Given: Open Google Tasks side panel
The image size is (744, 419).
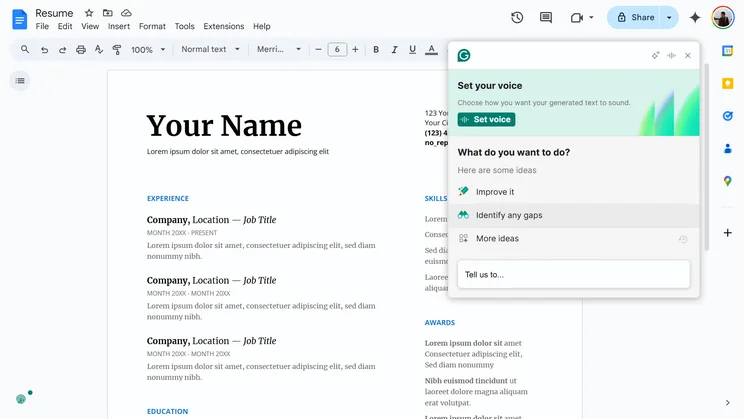Looking at the screenshot, I should click(727, 116).
